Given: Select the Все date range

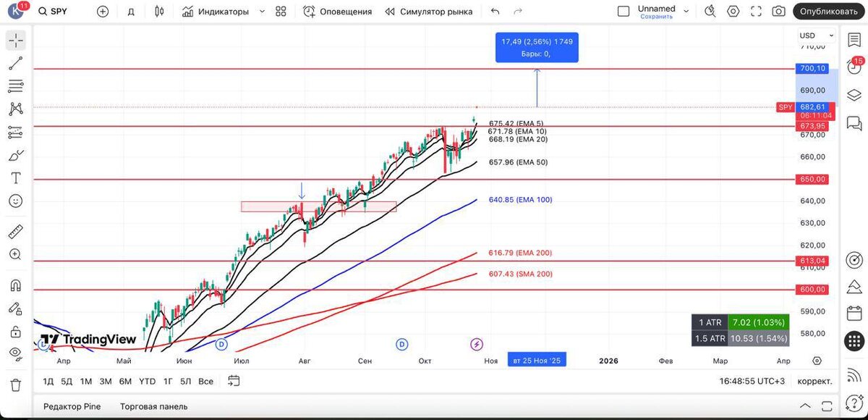Looking at the screenshot, I should click(206, 380).
